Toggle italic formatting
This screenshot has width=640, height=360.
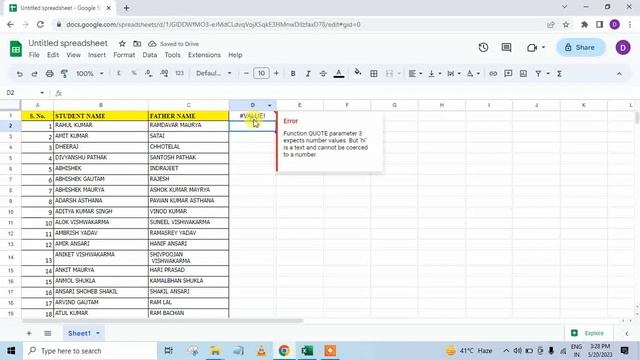(308, 73)
